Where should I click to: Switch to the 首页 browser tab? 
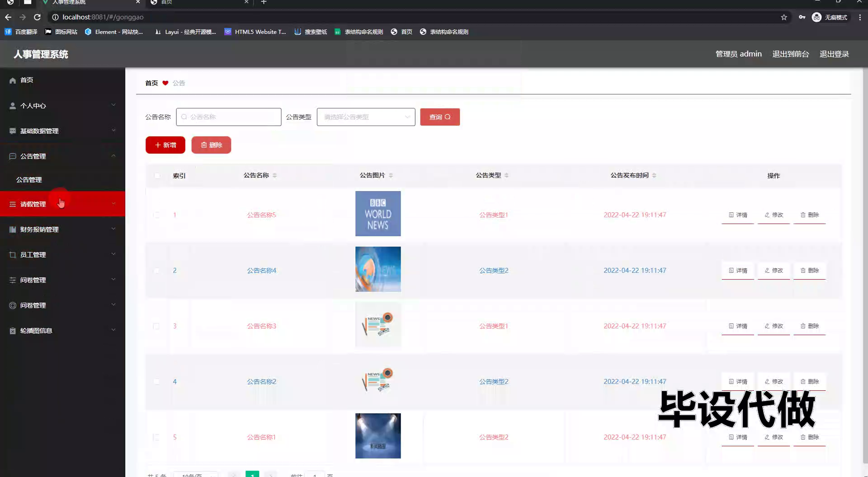(x=199, y=2)
